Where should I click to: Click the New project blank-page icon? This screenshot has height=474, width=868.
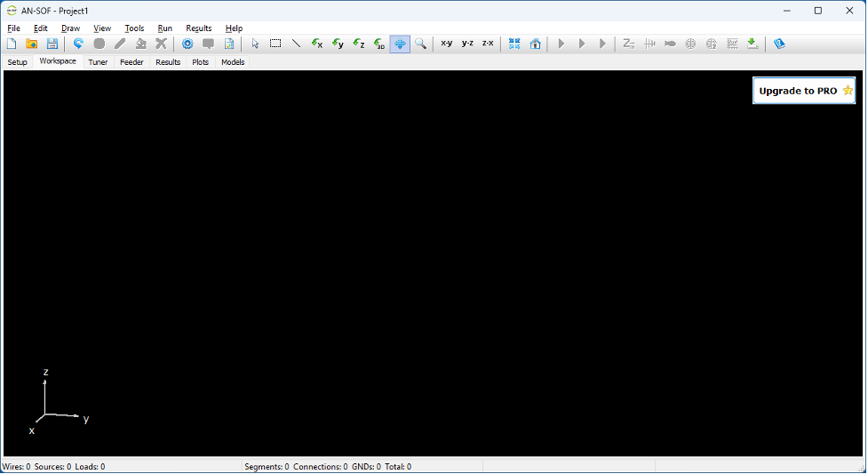click(12, 44)
